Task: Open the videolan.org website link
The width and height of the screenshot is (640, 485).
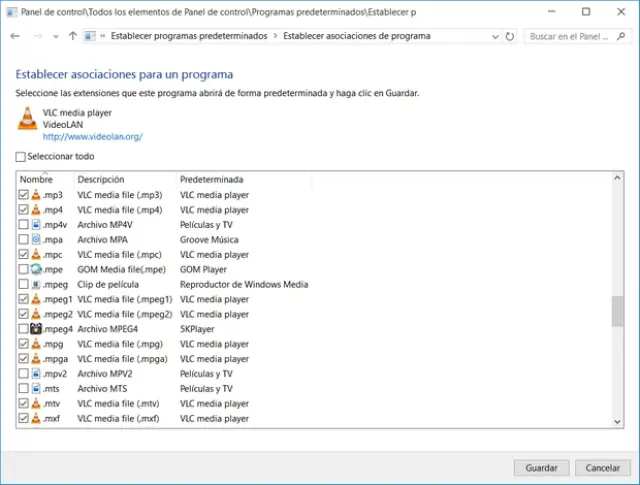Action: pyautogui.click(x=92, y=137)
